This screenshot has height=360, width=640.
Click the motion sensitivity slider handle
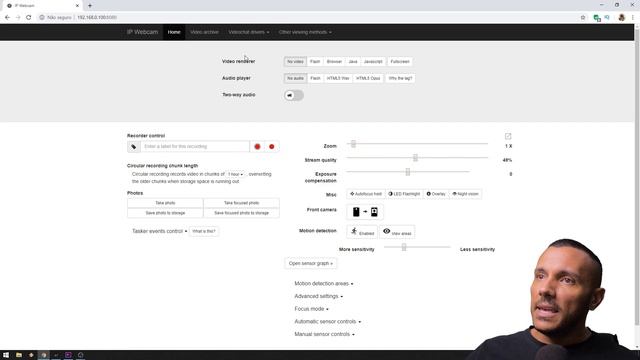pyautogui.click(x=404, y=247)
